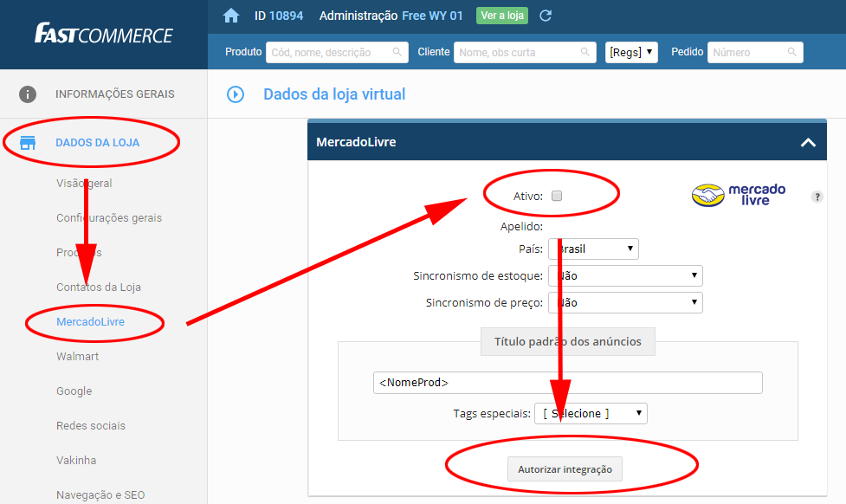Search with the Produto magnifier icon
846x504 pixels.
coord(397,52)
